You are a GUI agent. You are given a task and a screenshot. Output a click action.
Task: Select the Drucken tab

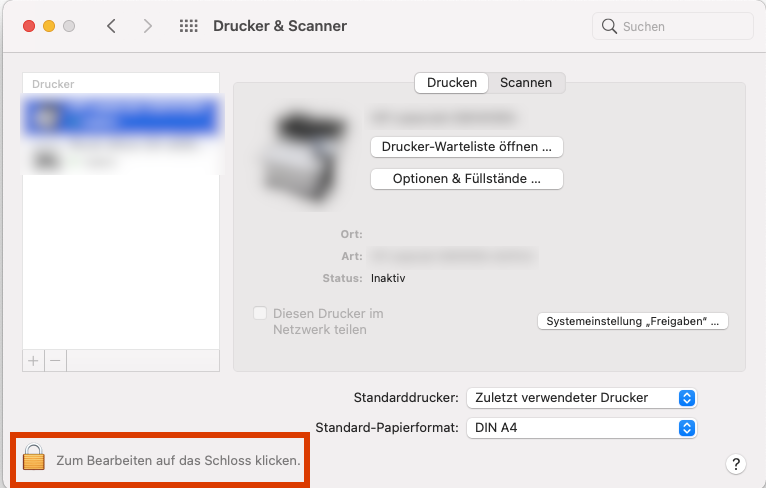(451, 83)
